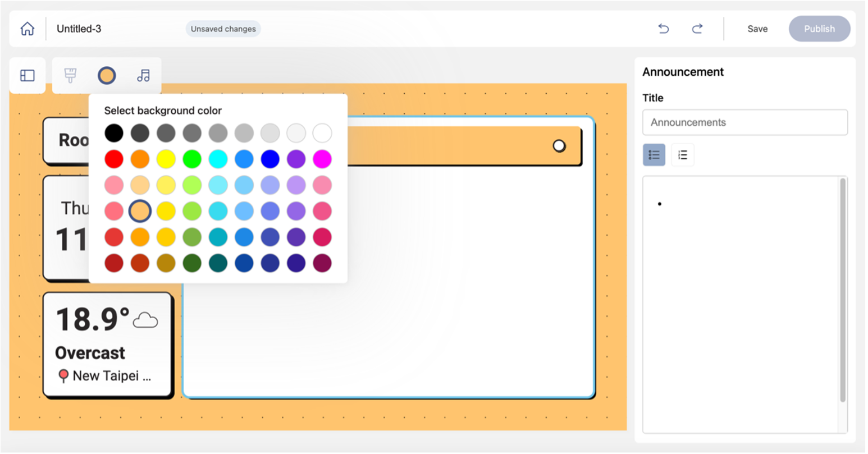Click the background color circle in toolbar
868x454 pixels.
point(107,75)
